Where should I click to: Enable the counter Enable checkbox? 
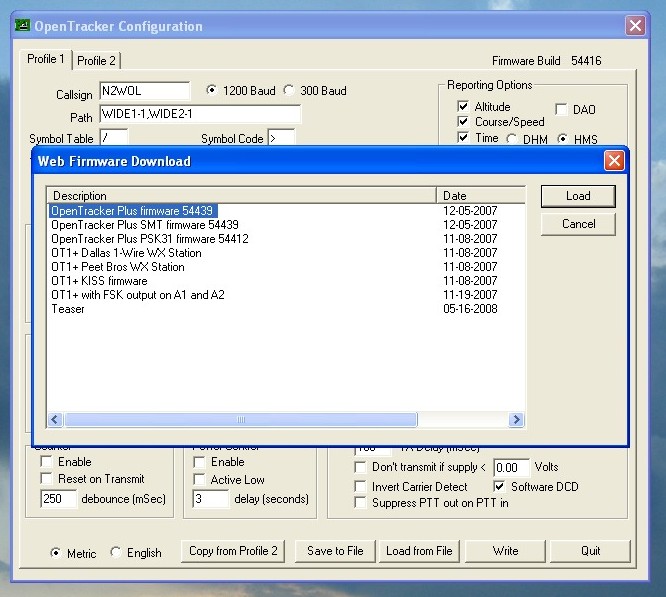click(x=46, y=462)
